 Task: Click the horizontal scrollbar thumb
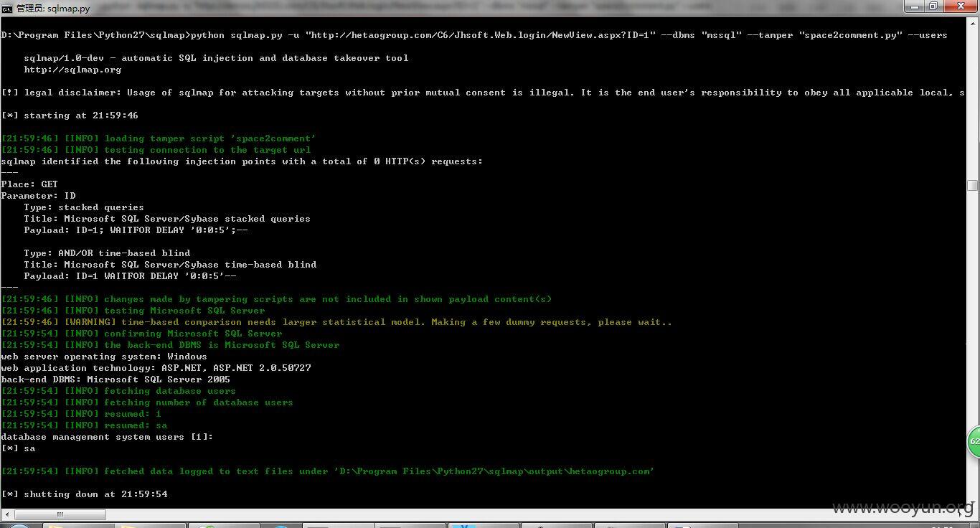[x=60, y=514]
